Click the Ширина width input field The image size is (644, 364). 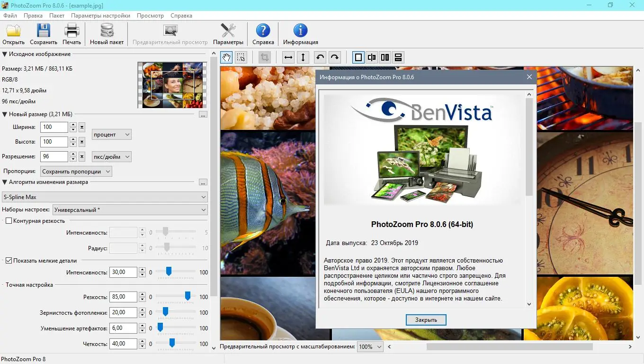click(x=54, y=127)
